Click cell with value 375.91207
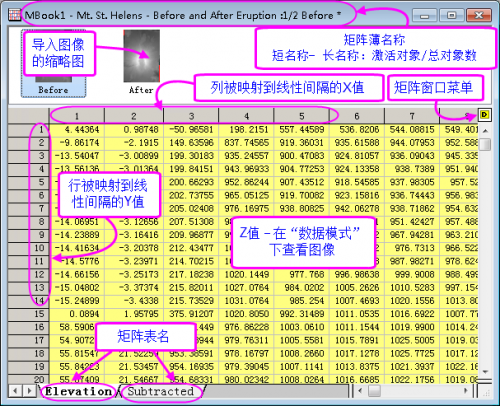This screenshot has height=406, width=500. [191, 314]
